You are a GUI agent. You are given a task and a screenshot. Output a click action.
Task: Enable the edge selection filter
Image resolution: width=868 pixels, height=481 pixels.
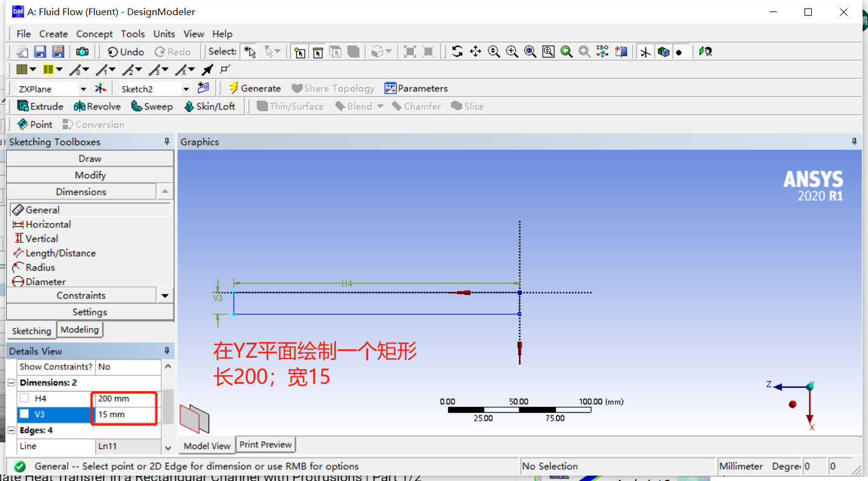click(x=318, y=52)
